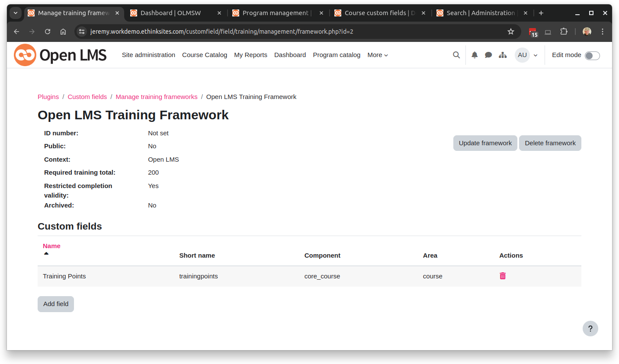
Task: Open messaging speech bubble icon
Action: [x=488, y=55]
